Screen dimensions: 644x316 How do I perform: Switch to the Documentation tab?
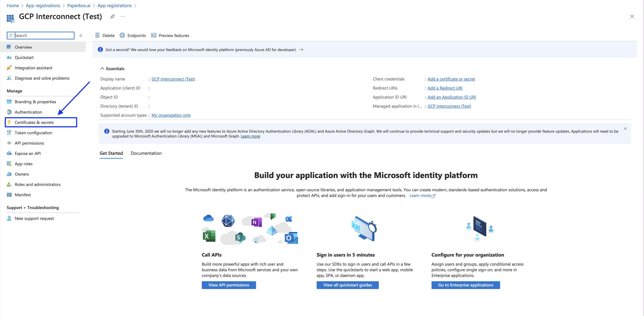[x=146, y=153]
